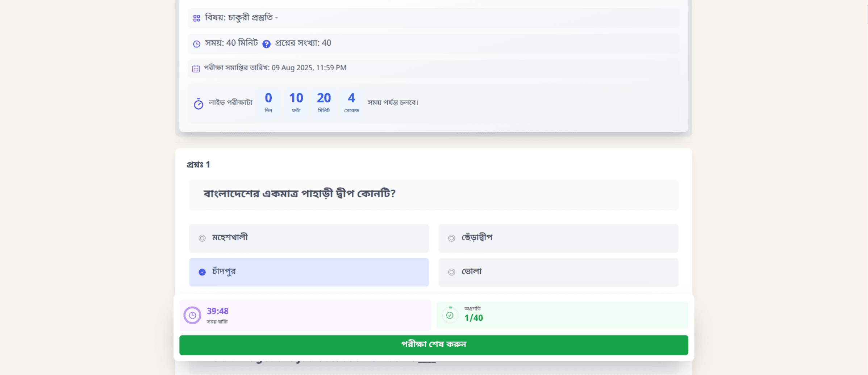Click the green progress checkmark icon near অগ্রগতি

(x=450, y=315)
